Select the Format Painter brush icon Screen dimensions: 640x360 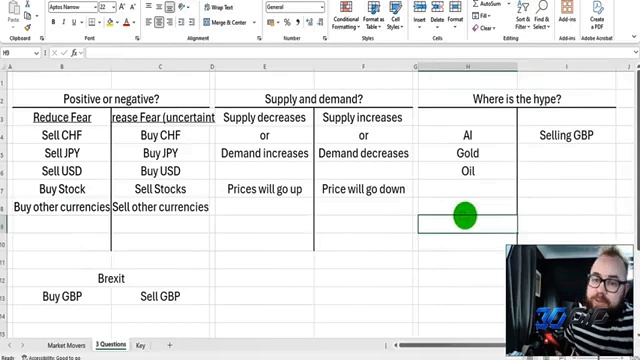click(27, 27)
